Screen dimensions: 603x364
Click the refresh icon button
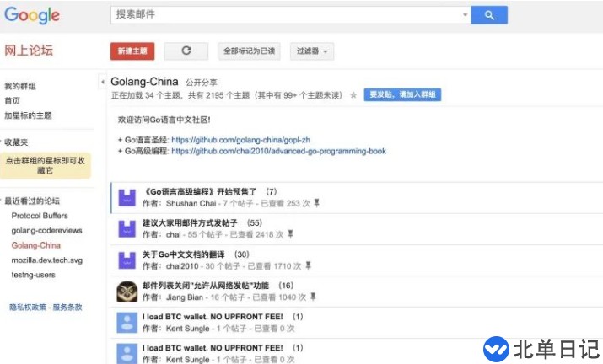(186, 51)
